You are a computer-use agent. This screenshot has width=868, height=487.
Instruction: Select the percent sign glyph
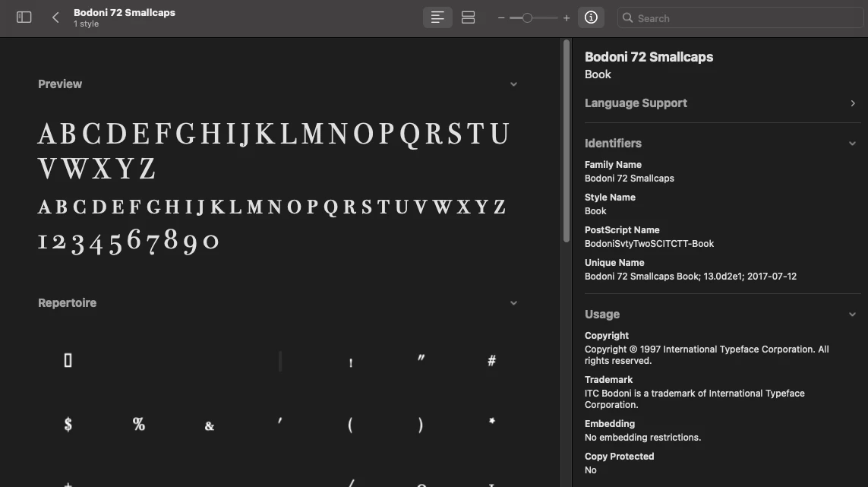pos(139,425)
